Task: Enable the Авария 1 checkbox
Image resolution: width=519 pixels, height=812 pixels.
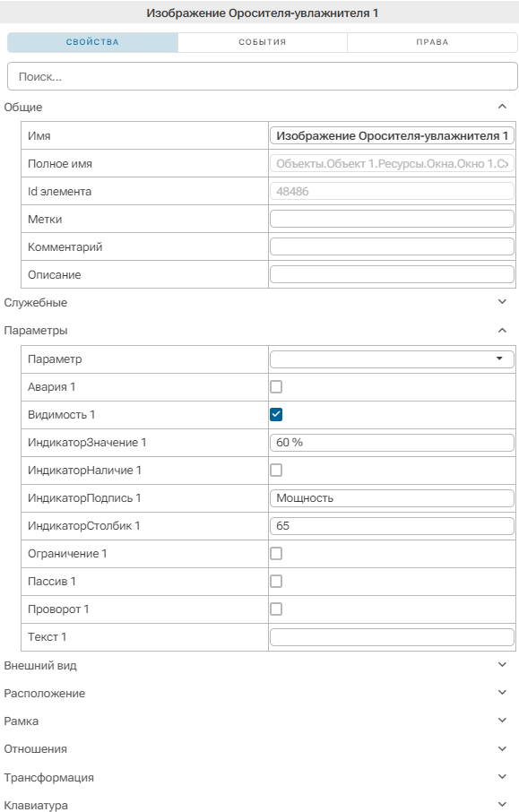Action: tap(276, 387)
